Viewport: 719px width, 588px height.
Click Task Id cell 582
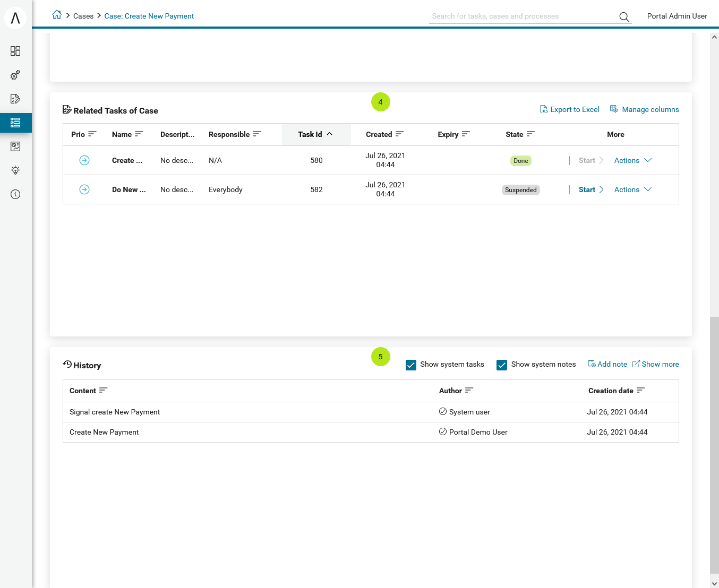pos(316,189)
